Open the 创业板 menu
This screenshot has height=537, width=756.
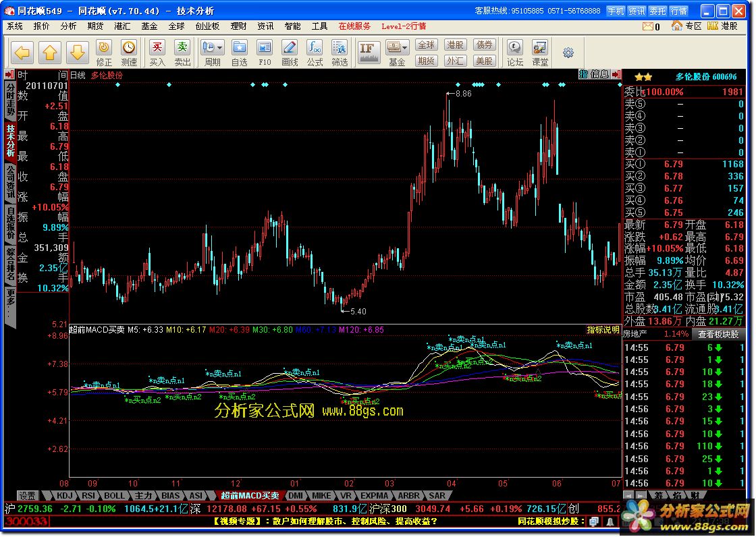pyautogui.click(x=207, y=26)
